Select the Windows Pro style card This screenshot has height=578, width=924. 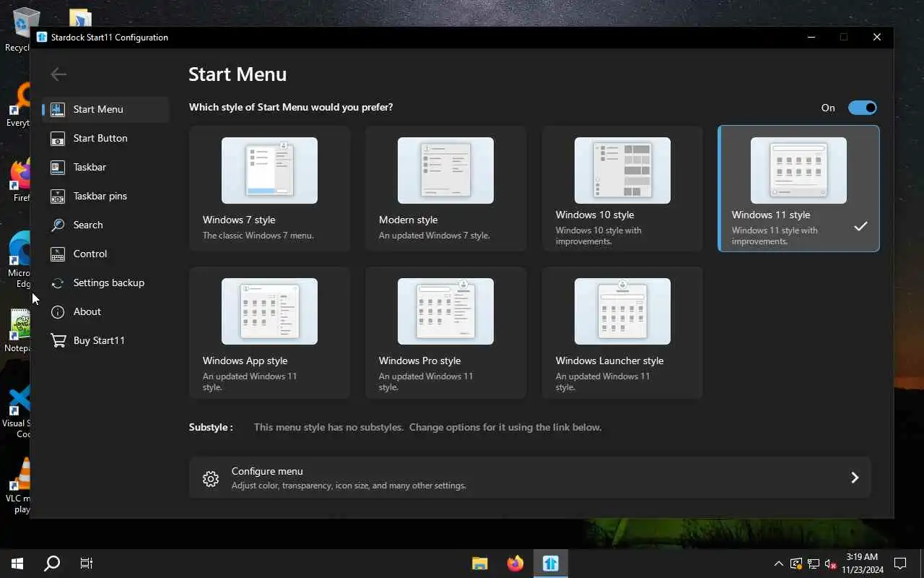pyautogui.click(x=446, y=332)
